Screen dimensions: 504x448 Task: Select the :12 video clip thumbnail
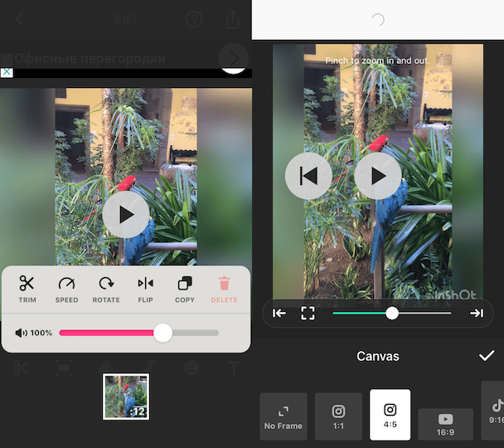click(x=126, y=397)
